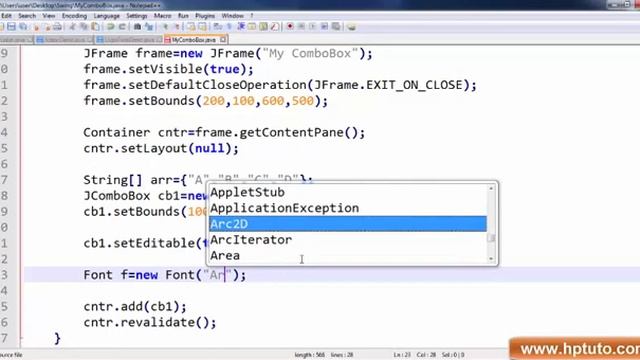Open the Replace toolbar icon

point(149,27)
